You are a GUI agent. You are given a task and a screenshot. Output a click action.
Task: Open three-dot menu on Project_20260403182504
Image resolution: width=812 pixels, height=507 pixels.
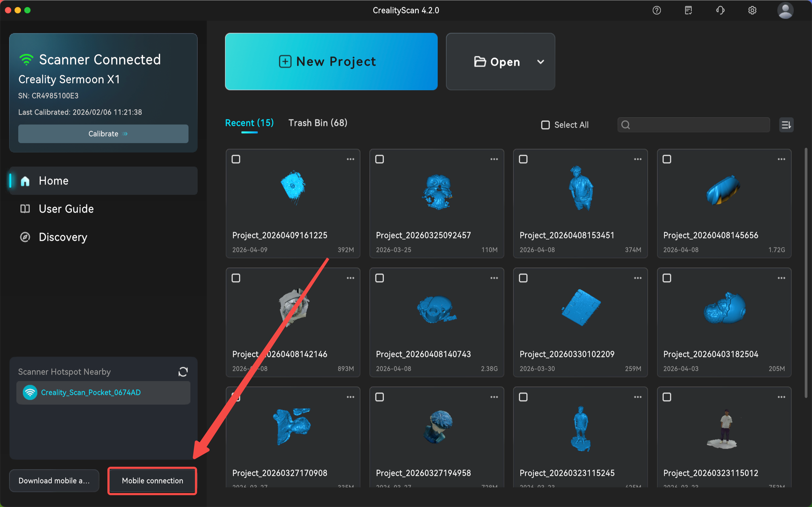(x=781, y=278)
